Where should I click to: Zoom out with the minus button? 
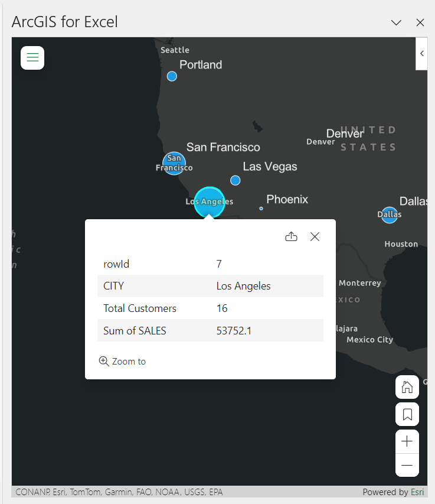click(x=407, y=465)
